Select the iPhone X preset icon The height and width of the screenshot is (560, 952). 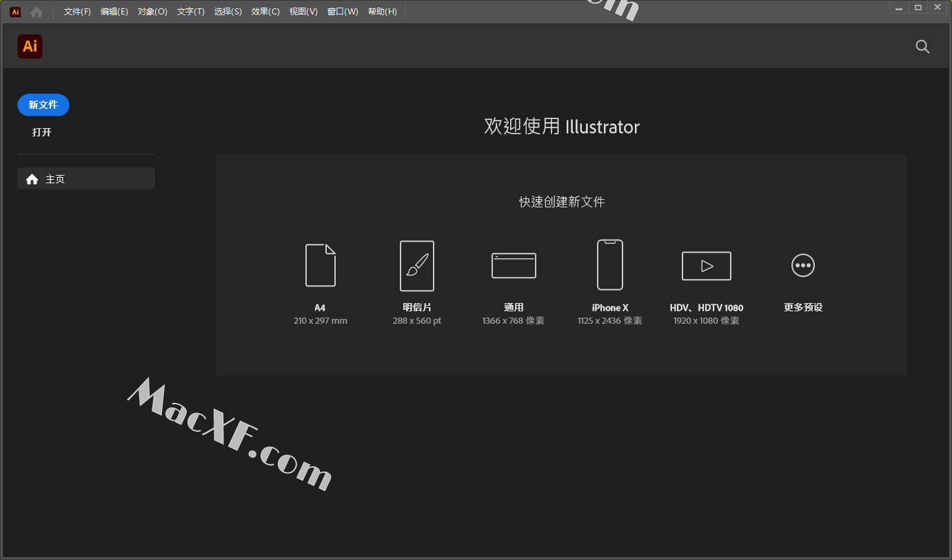point(610,265)
